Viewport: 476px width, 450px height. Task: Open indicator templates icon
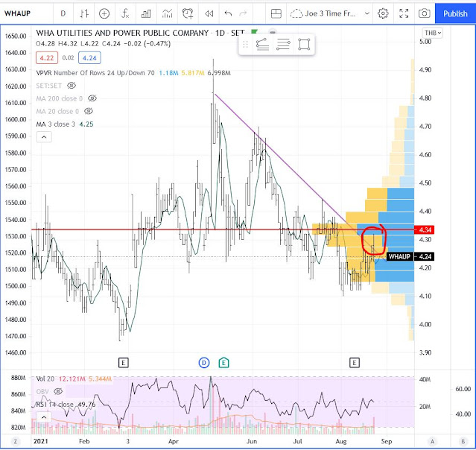[167, 13]
